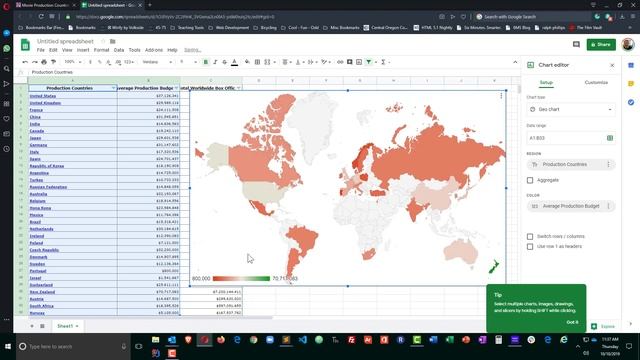640x360 pixels.
Task: Toggle the Aggregate checkbox
Action: [530, 180]
